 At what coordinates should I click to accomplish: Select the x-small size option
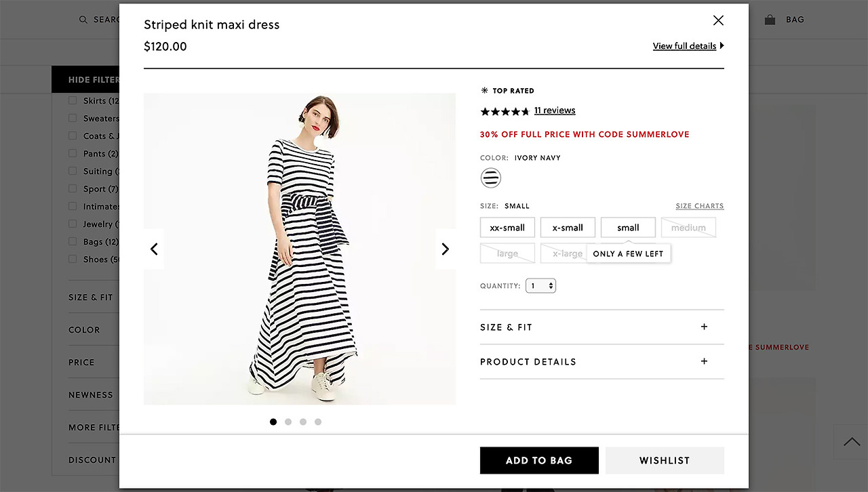coord(568,228)
